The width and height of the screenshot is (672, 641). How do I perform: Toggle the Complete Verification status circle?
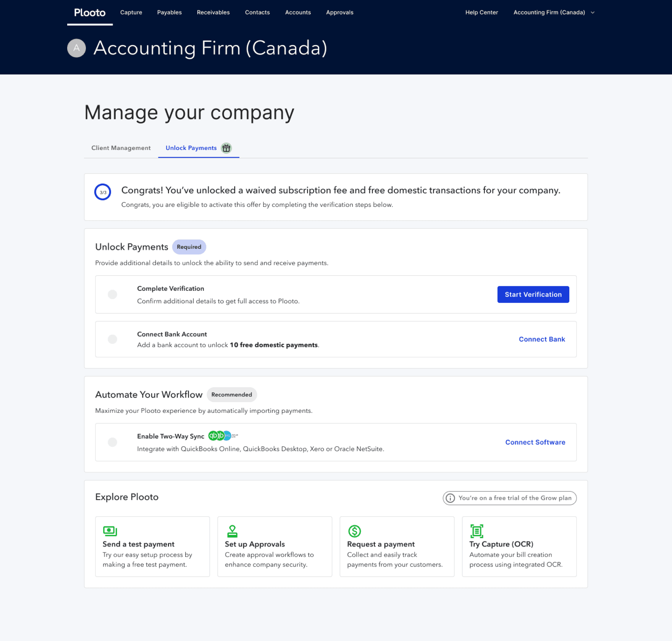coord(112,294)
